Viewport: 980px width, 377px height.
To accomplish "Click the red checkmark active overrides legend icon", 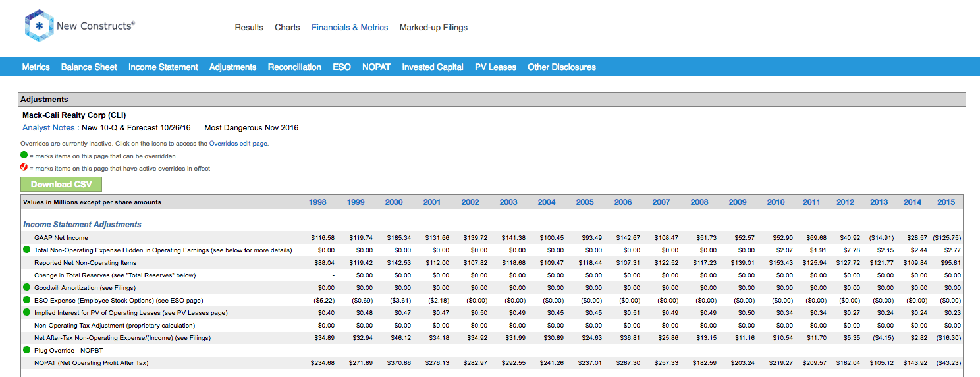I will [x=24, y=167].
